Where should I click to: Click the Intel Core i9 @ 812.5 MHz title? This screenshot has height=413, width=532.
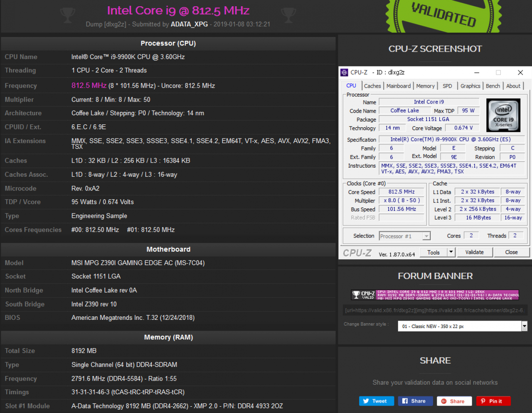(x=178, y=10)
